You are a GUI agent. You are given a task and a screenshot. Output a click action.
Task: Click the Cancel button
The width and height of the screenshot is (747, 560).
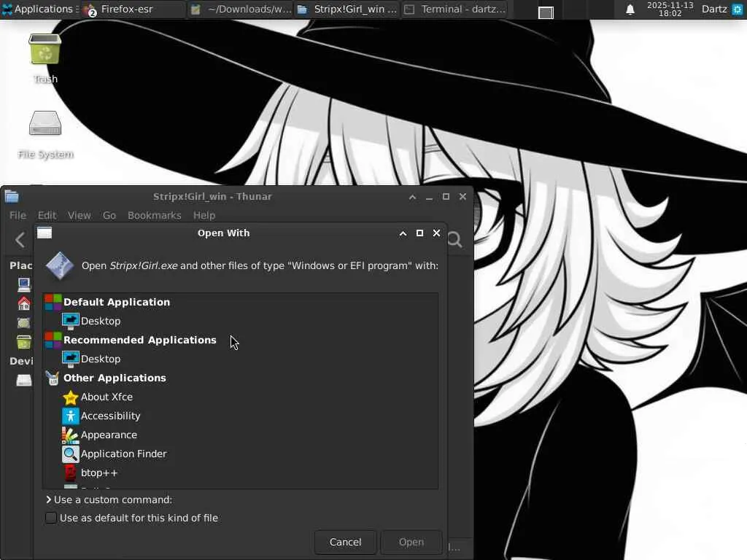345,542
